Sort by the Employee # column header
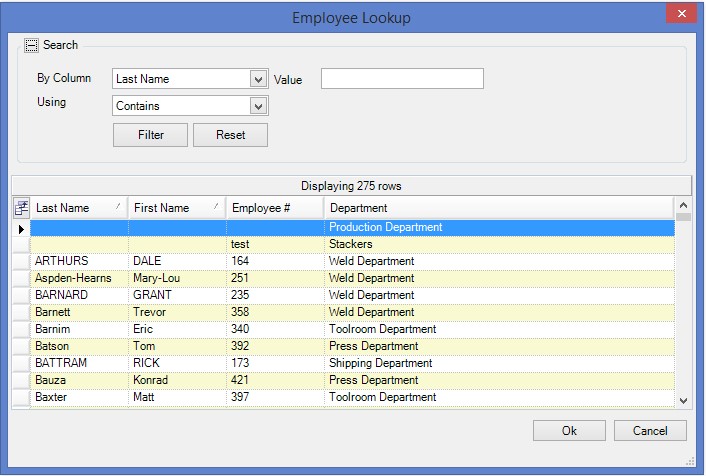This screenshot has width=706, height=476. 276,208
